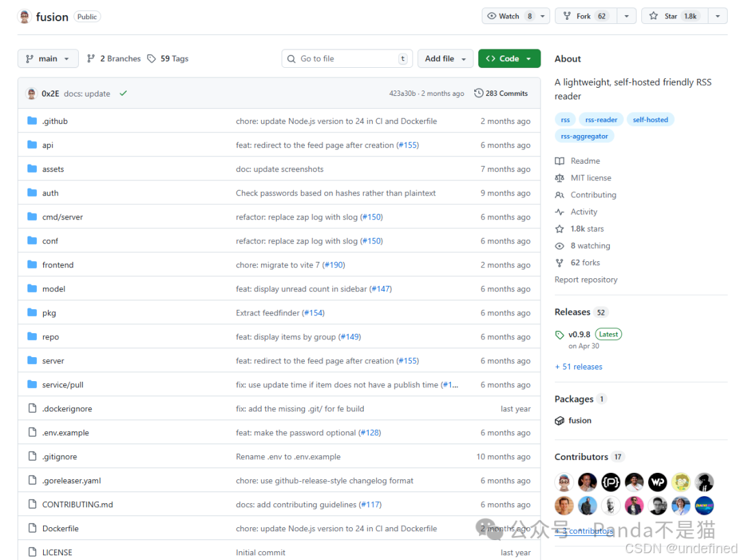Image resolution: width=740 pixels, height=560 pixels.
Task: Open the Add file dropdown
Action: 445,58
